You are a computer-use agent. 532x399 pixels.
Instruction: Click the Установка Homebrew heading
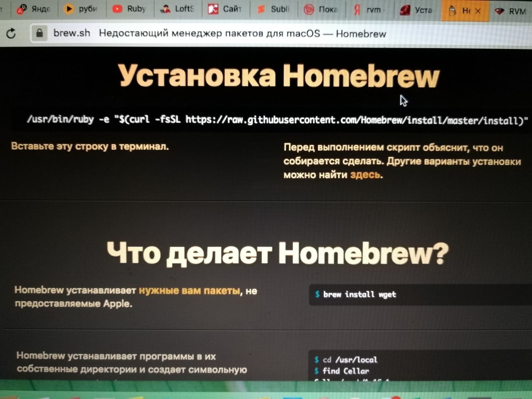[x=278, y=76]
